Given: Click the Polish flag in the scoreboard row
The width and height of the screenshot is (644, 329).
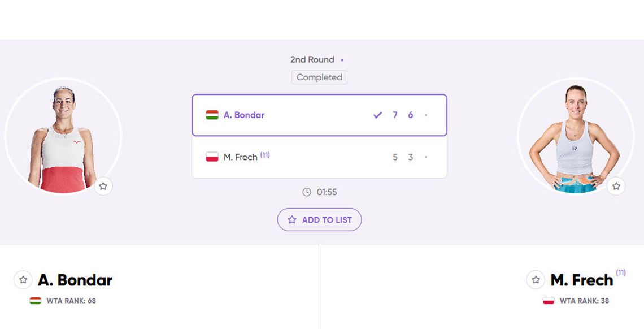Looking at the screenshot, I should 212,157.
